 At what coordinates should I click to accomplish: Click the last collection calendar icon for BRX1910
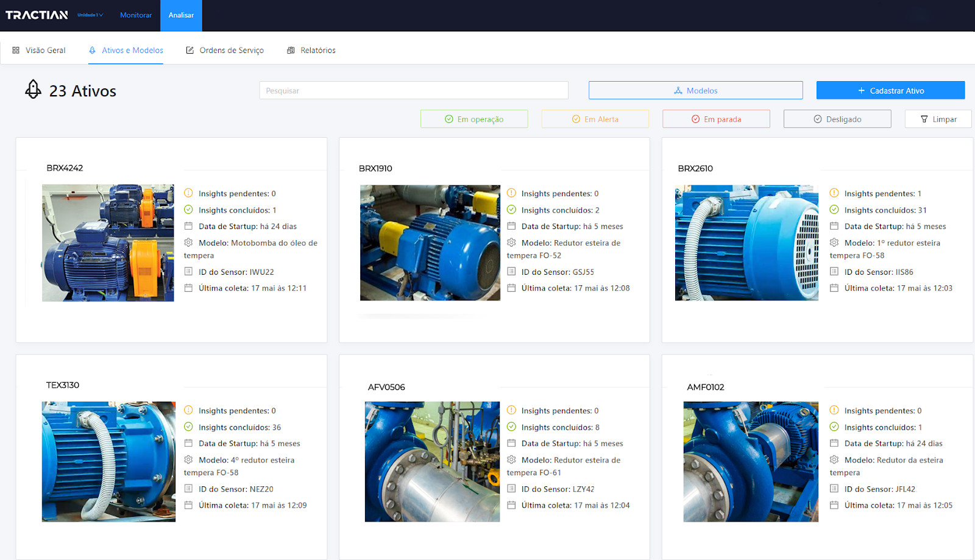[511, 288]
